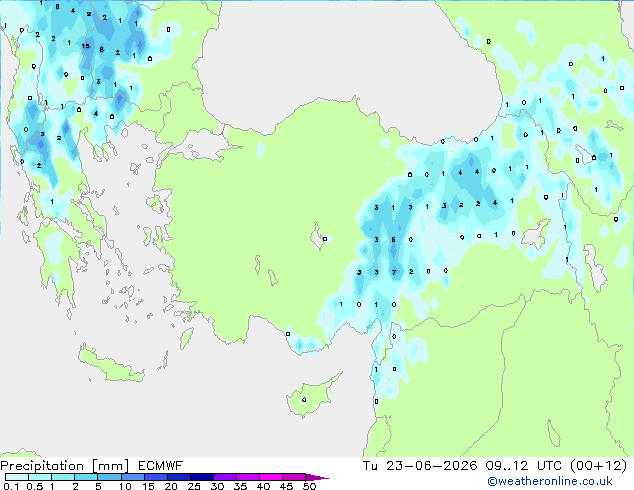Click legend scale label '40'
This screenshot has height=490, width=634.
click(x=263, y=486)
